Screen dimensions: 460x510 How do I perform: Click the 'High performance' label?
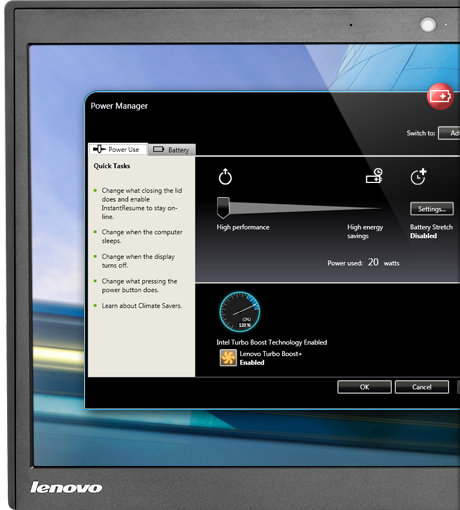click(243, 227)
